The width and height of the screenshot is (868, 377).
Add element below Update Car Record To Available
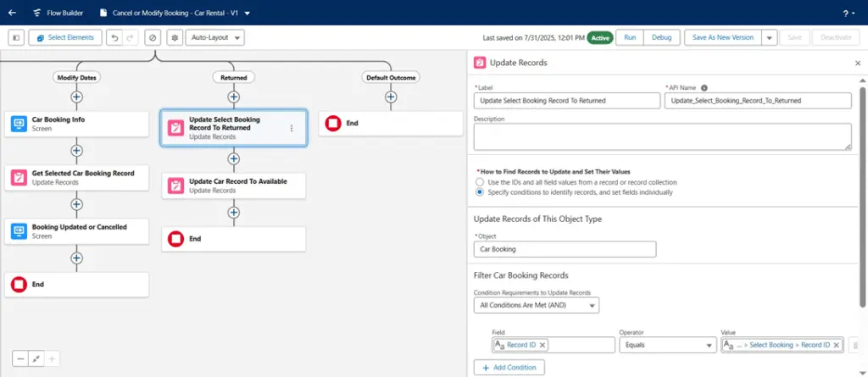234,213
